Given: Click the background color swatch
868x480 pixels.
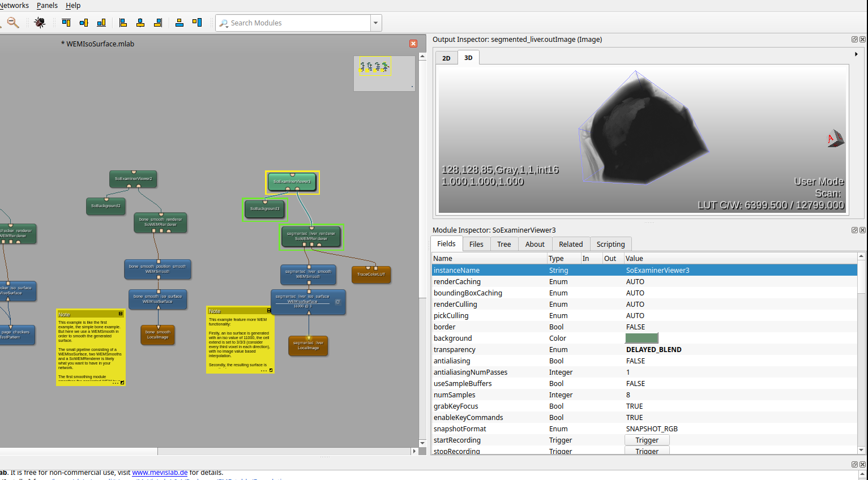Looking at the screenshot, I should click(x=641, y=338).
